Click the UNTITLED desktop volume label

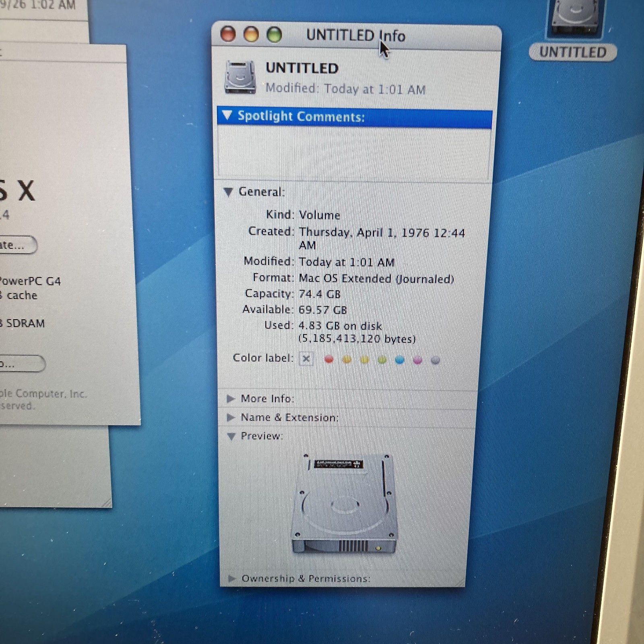(x=572, y=52)
